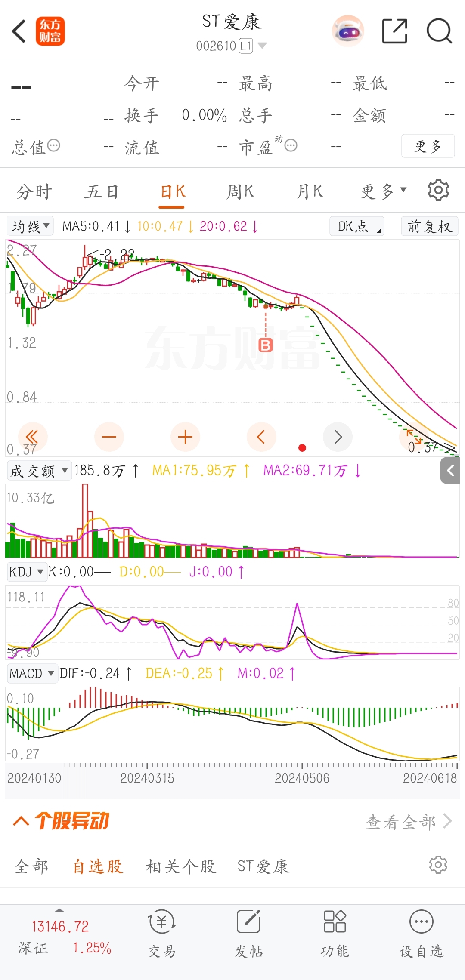Tap the share export icon
Viewport: 465px width, 980px height.
[395, 31]
